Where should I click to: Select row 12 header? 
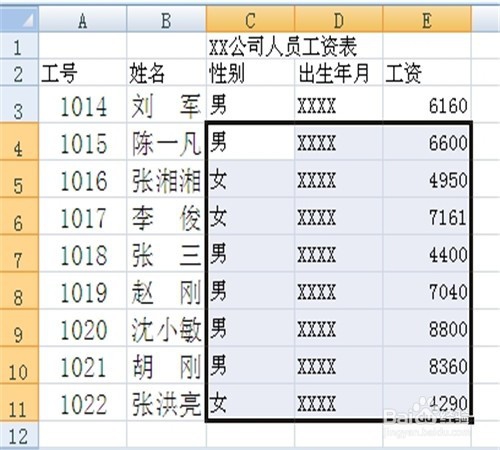[x=19, y=435]
